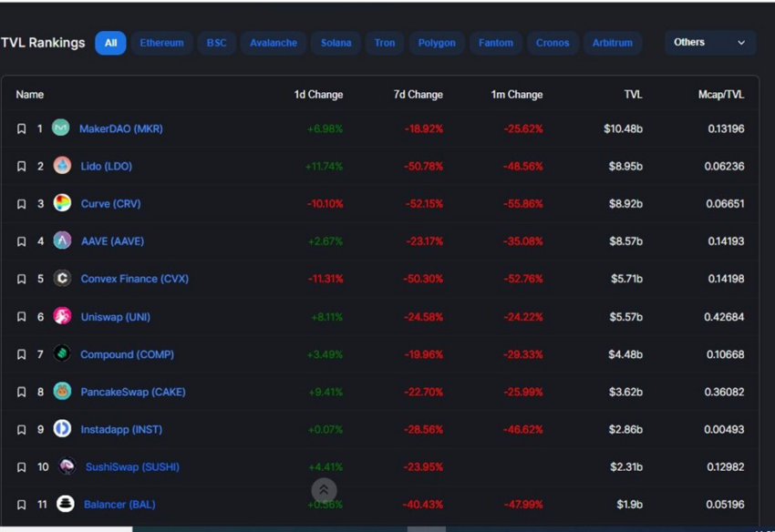The height and width of the screenshot is (532, 775).
Task: Open the MakerDAO (MKR) protocol link
Action: (x=121, y=129)
